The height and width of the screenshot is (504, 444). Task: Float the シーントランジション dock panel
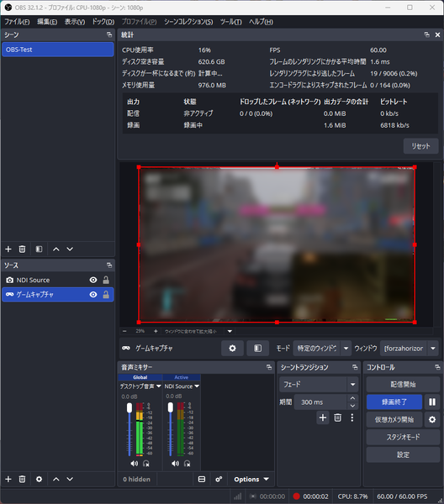point(355,367)
